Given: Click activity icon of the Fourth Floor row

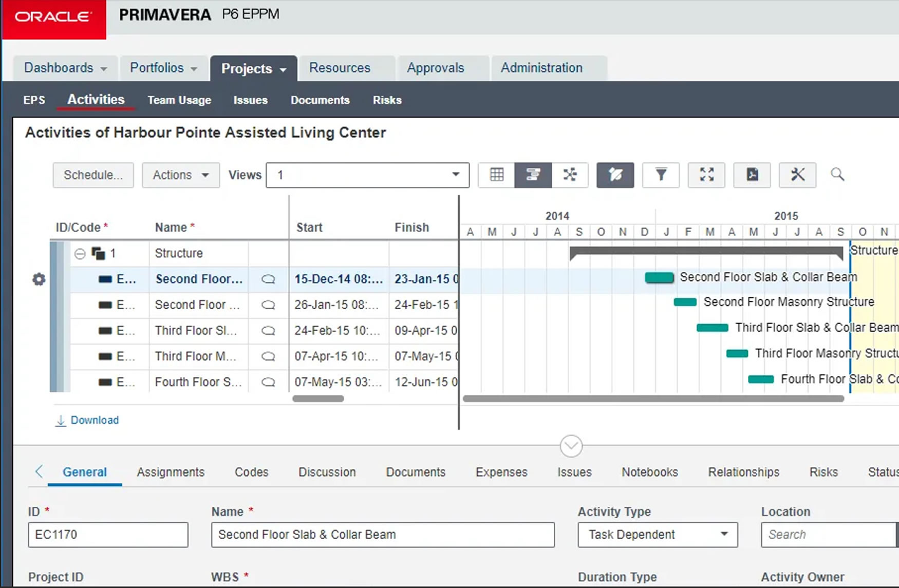Looking at the screenshot, I should click(105, 382).
